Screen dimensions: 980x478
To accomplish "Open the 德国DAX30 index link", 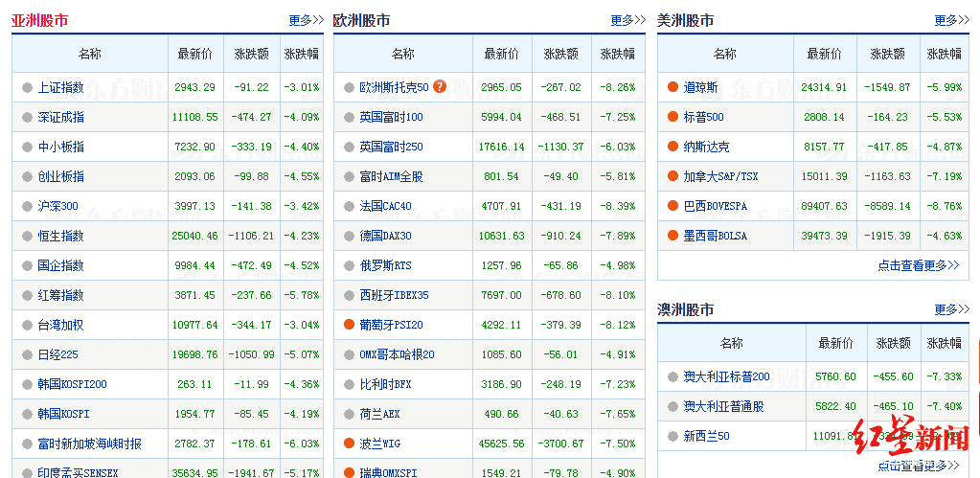I will pyautogui.click(x=386, y=236).
